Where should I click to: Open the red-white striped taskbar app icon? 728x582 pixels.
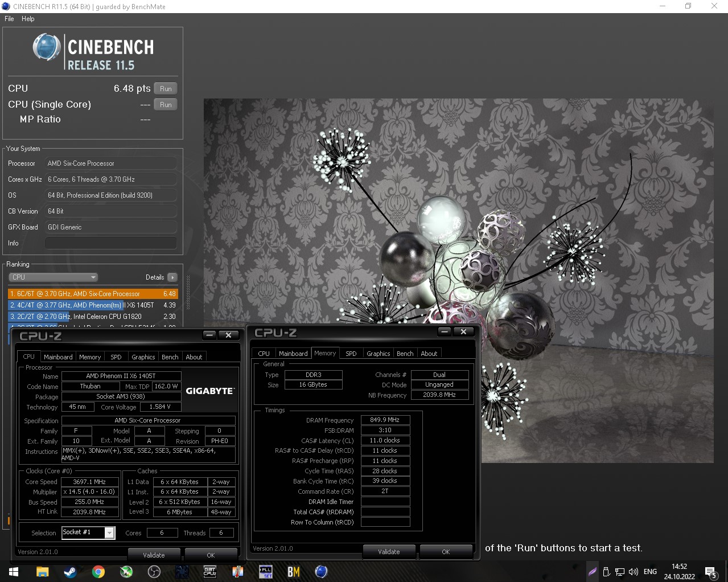click(238, 572)
